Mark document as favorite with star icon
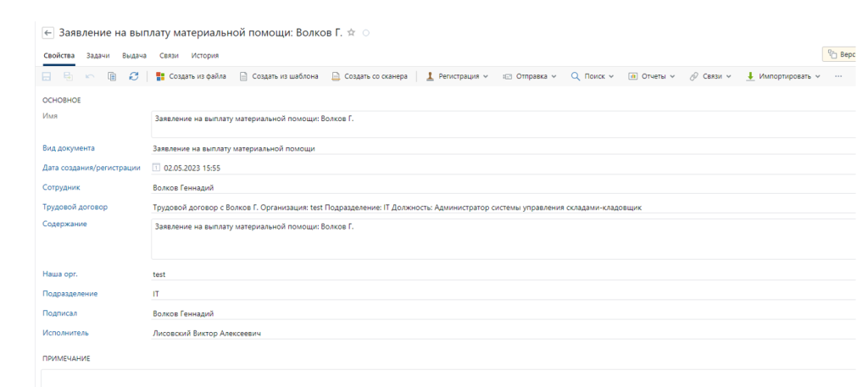868x387 pixels. [x=352, y=33]
